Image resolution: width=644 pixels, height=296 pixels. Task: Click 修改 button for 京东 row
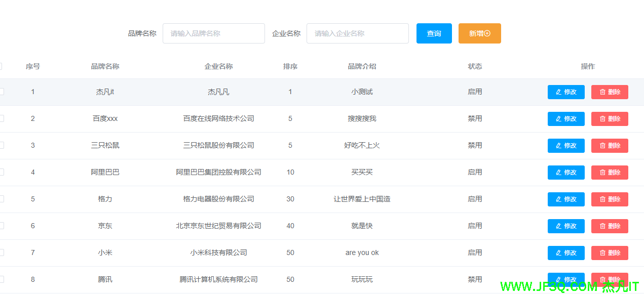(566, 226)
